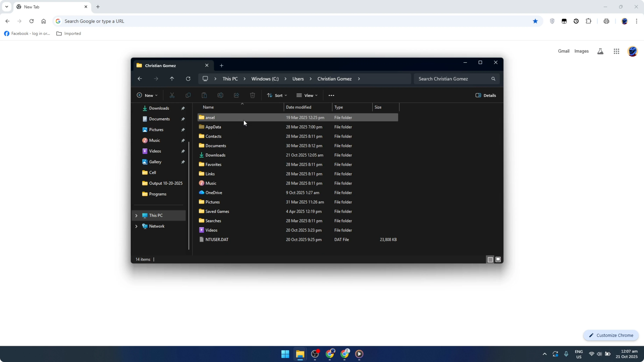Click Chrome address bar search field
Image resolution: width=644 pixels, height=362 pixels.
pyautogui.click(x=297, y=21)
